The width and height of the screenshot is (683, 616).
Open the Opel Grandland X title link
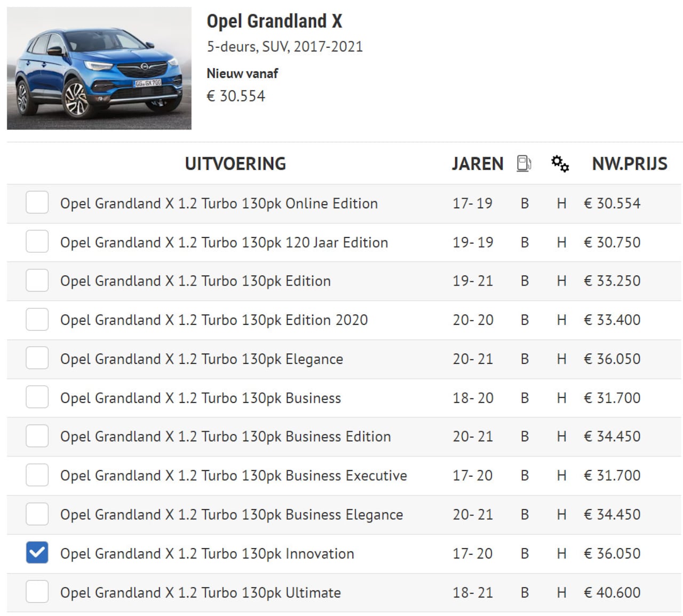click(274, 21)
